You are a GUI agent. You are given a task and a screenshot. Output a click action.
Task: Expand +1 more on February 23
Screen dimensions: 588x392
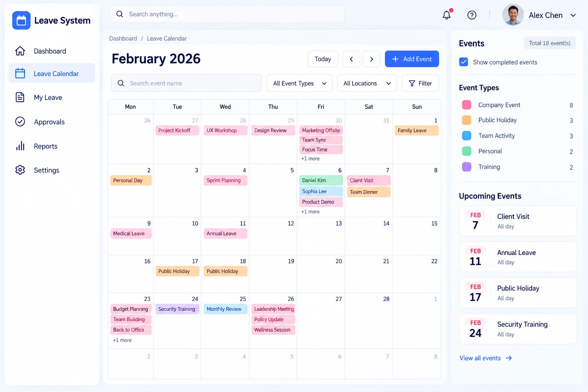[x=122, y=340]
